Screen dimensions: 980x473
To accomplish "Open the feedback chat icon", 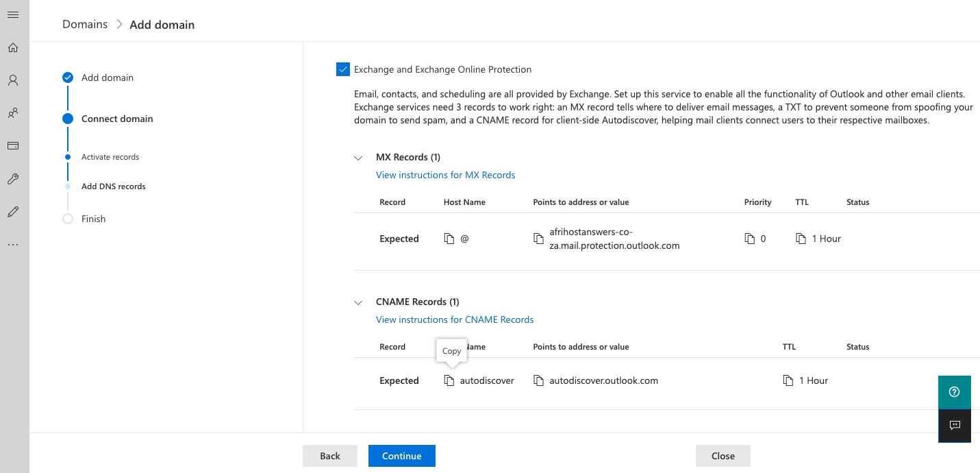I will coord(955,425).
